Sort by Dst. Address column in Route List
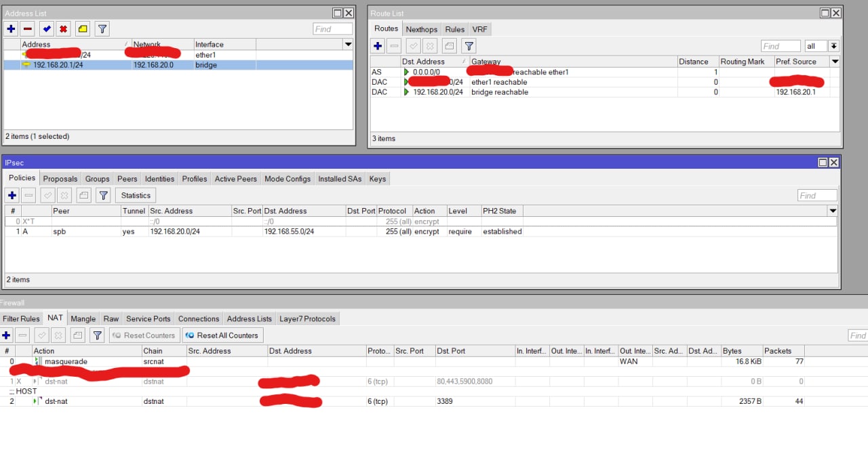Viewport: 868px width, 452px height. pos(434,62)
